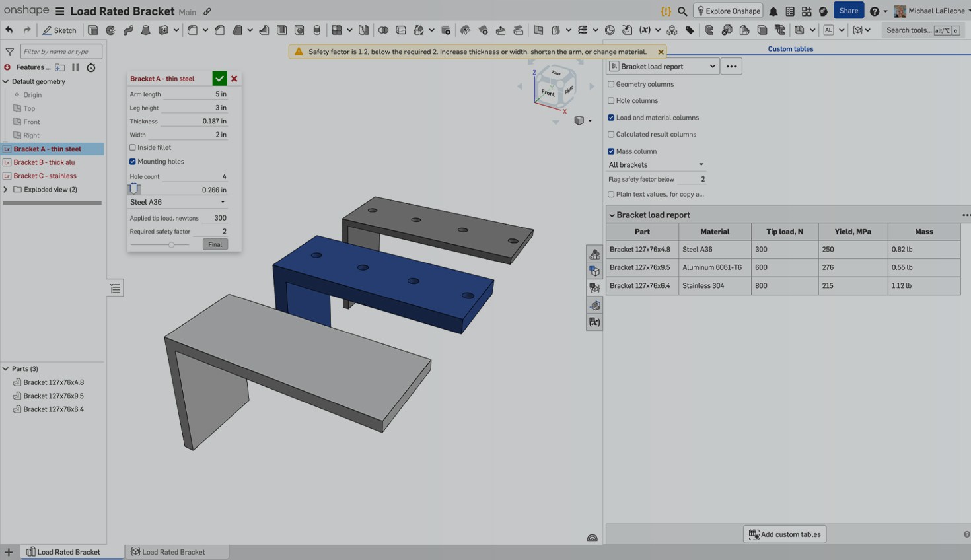This screenshot has width=971, height=560.
Task: Undo the last action
Action: click(x=9, y=30)
